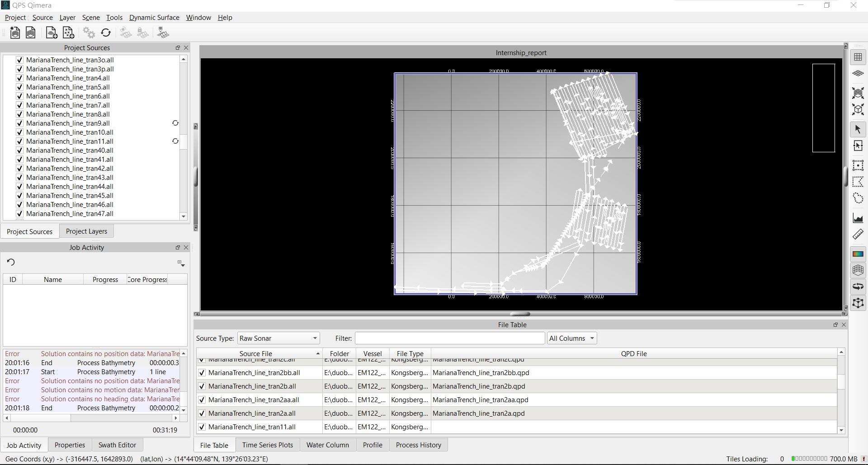Open the Source Type Raw Sonar dropdown
Viewport: 868px width, 465px height.
278,338
